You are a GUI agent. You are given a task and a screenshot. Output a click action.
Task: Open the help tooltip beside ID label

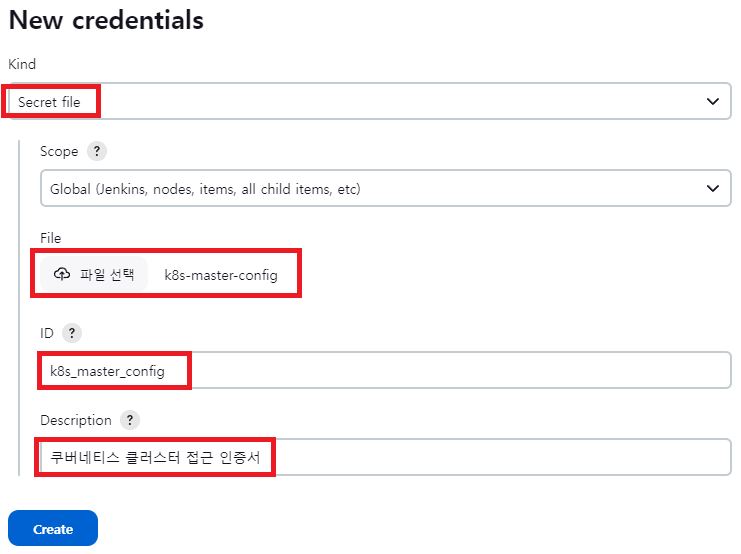pyautogui.click(x=72, y=333)
